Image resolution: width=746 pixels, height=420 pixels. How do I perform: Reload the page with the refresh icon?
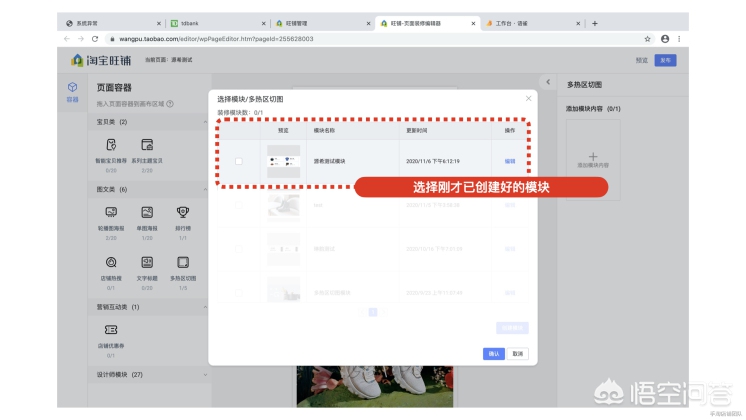(95, 39)
